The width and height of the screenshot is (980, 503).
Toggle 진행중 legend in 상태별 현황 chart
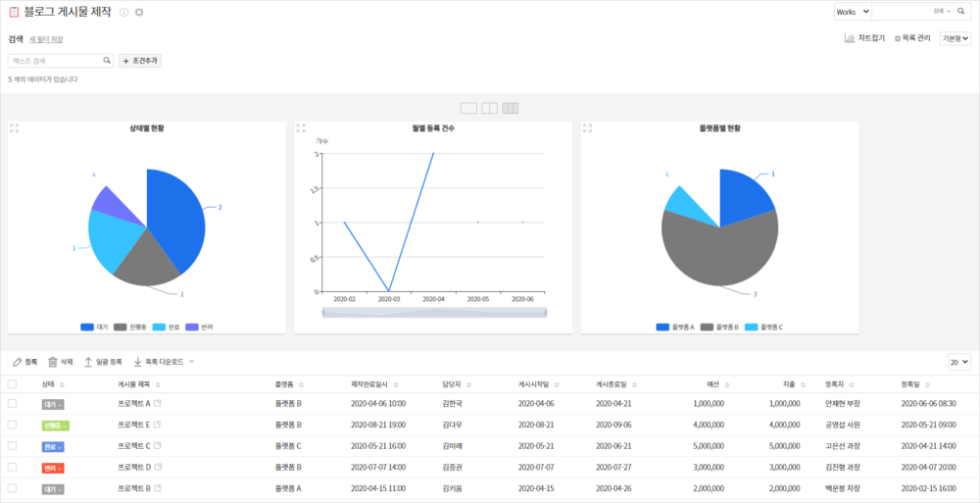coord(128,327)
